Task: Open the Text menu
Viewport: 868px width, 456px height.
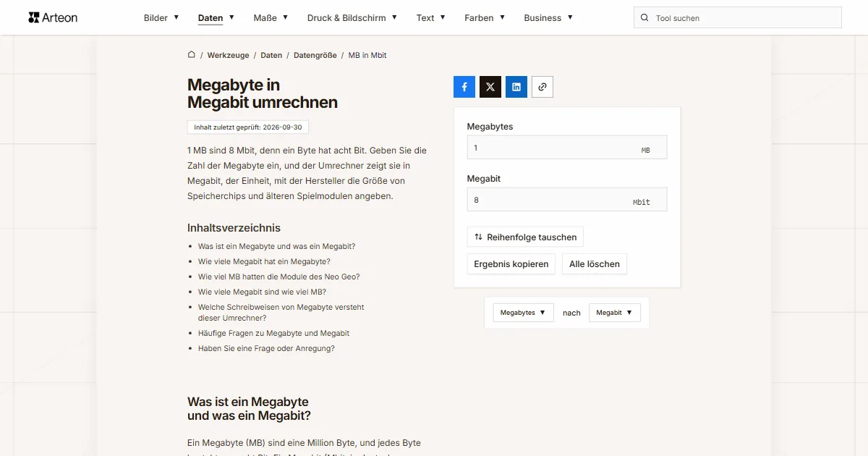Action: (431, 18)
